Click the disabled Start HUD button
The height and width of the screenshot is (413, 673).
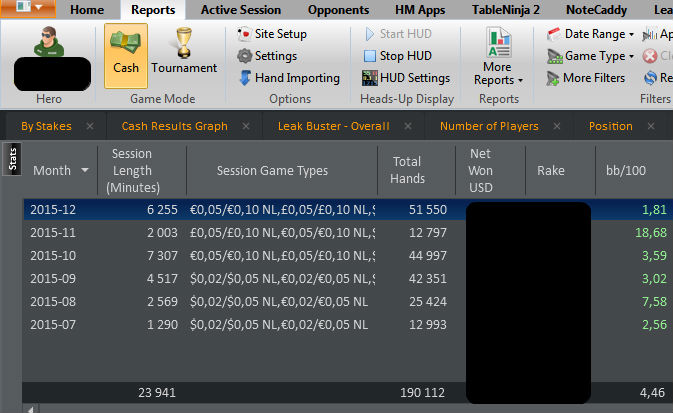pyautogui.click(x=398, y=33)
